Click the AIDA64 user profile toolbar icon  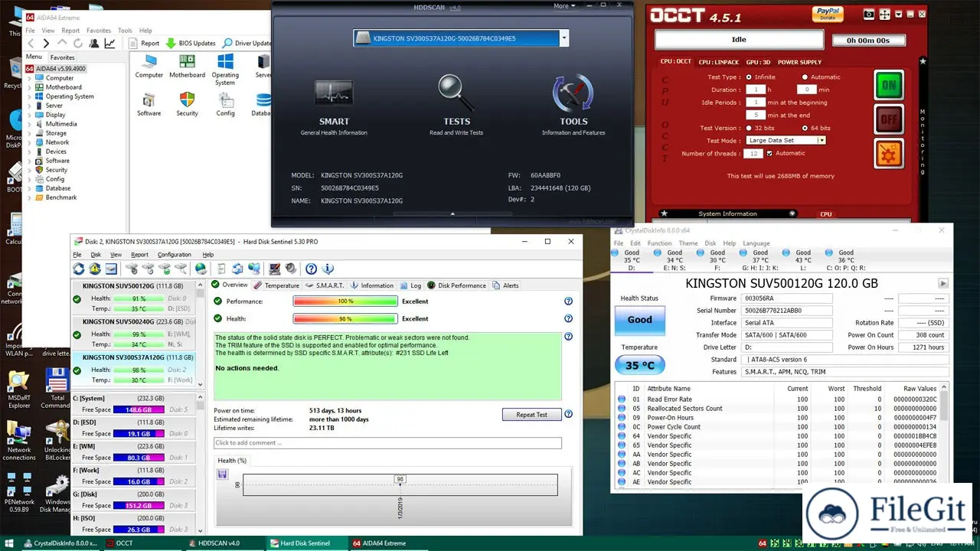tap(95, 43)
